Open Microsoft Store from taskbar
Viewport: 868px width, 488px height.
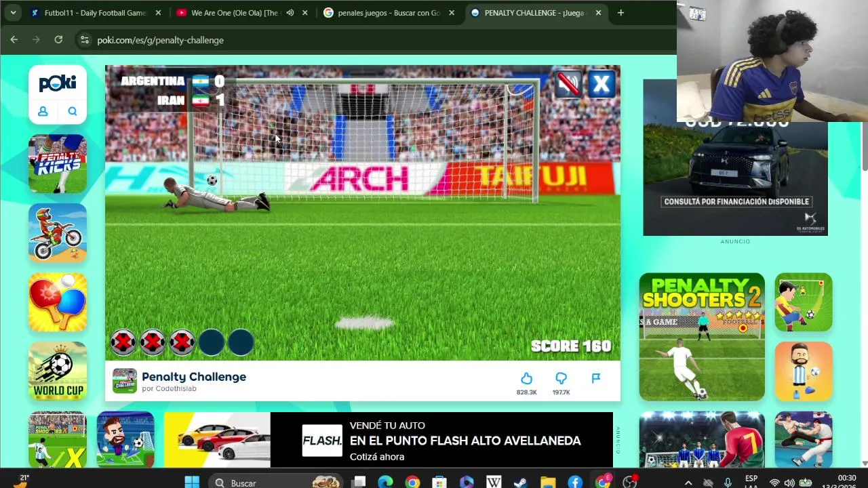[x=439, y=483]
